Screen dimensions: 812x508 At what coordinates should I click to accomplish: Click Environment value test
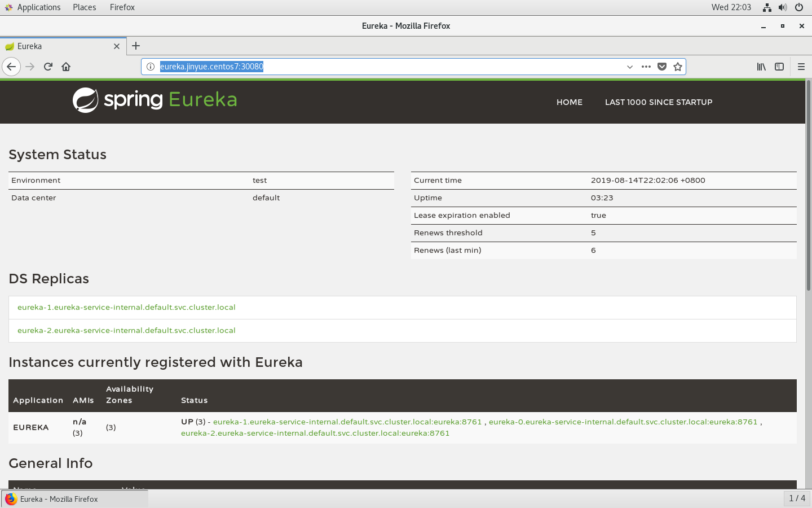(259, 181)
